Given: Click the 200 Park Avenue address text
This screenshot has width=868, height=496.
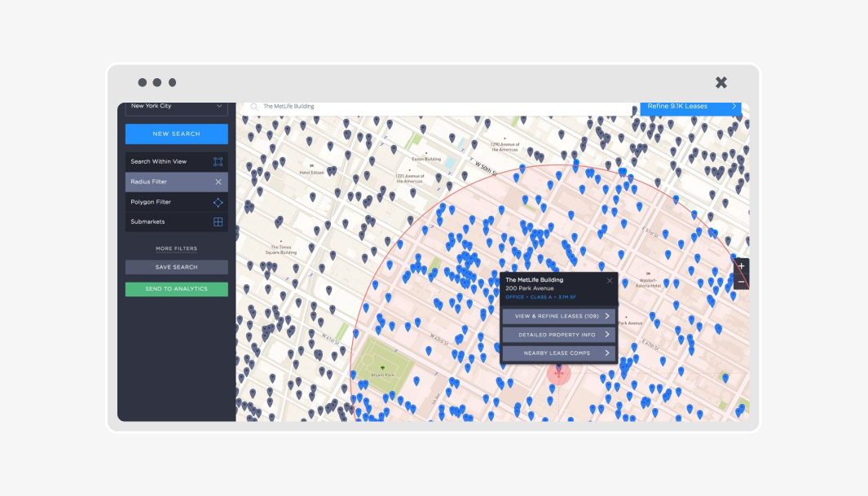Looking at the screenshot, I should [x=529, y=288].
